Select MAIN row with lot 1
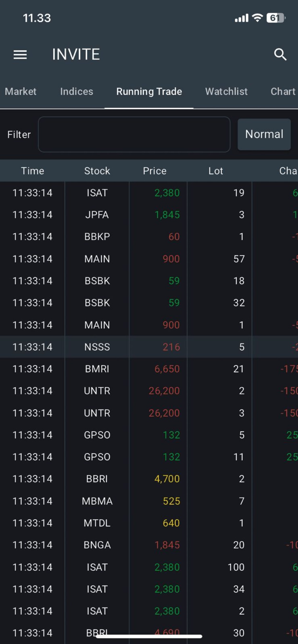Image resolution: width=298 pixels, height=644 pixels. tap(149, 325)
